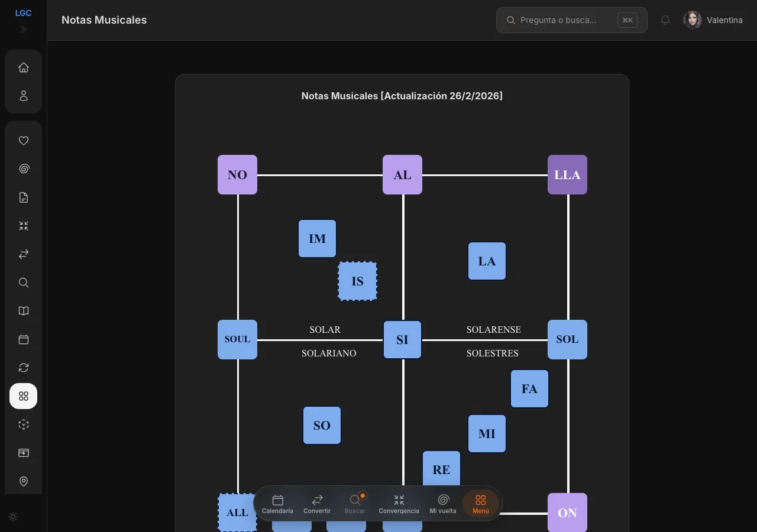The image size is (757, 532).
Task: Open the document icon in sidebar
Action: pyautogui.click(x=24, y=197)
